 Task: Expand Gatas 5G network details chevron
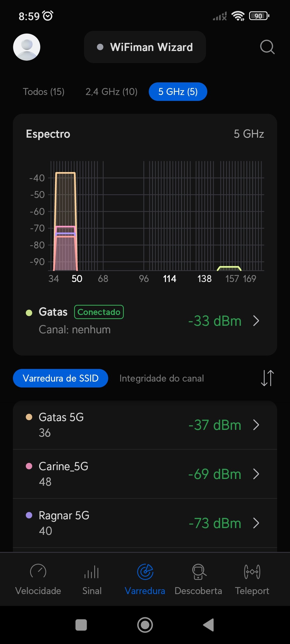256,425
